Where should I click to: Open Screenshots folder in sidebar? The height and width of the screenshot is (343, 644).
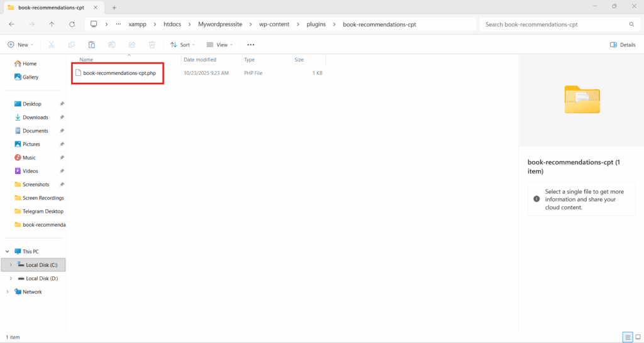[x=31, y=185]
